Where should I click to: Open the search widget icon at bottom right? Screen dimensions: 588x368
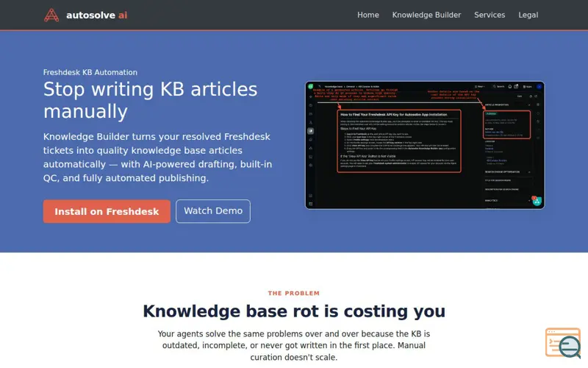(x=563, y=343)
